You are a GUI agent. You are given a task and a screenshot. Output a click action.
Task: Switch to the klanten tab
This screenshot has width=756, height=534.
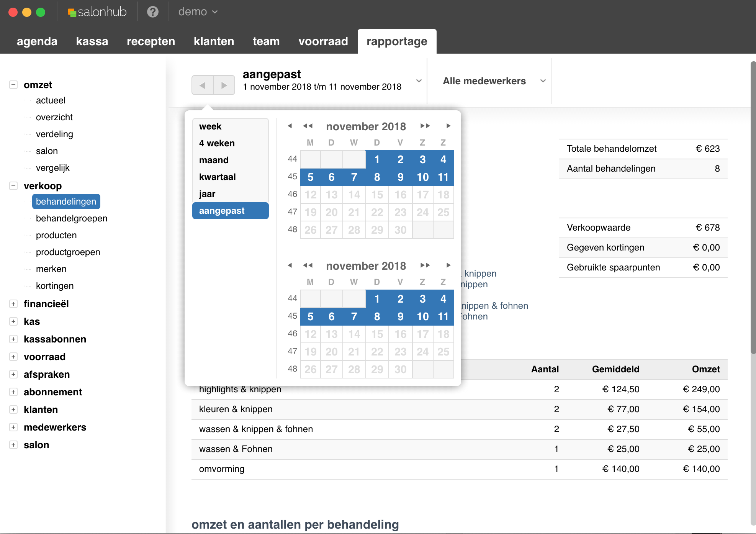click(214, 41)
